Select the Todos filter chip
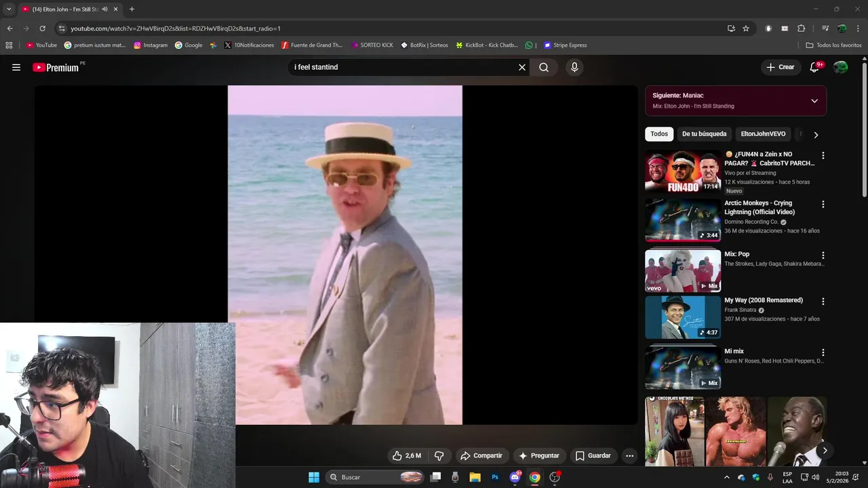 659,134
